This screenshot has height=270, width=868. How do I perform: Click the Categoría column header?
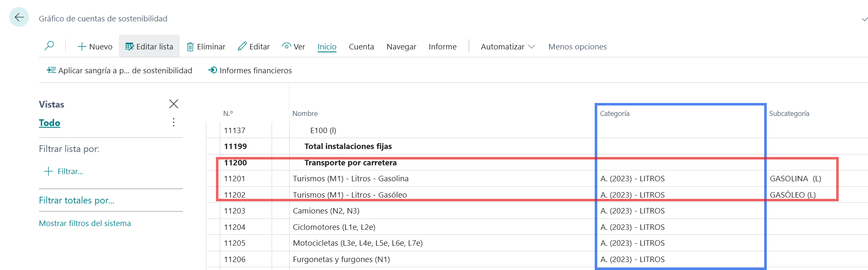(x=615, y=113)
